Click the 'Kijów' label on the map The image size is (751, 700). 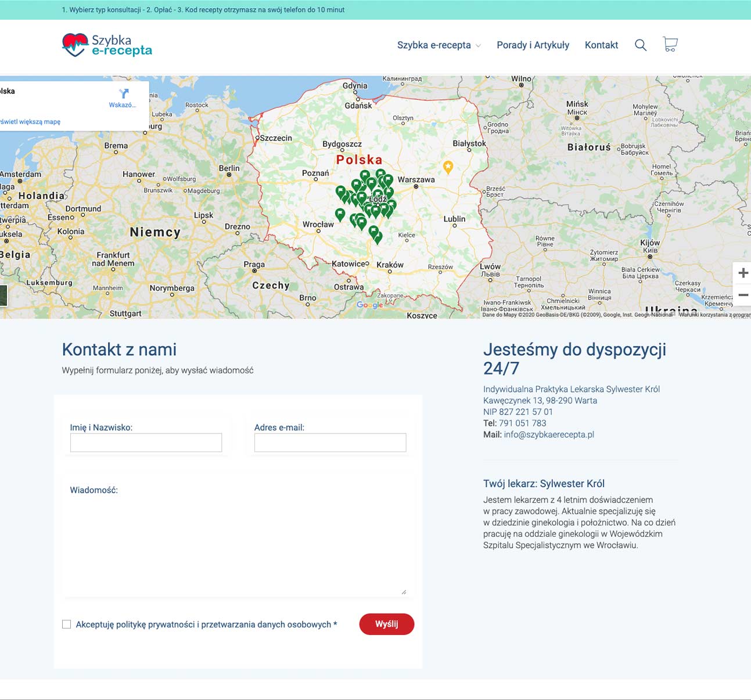click(x=650, y=243)
